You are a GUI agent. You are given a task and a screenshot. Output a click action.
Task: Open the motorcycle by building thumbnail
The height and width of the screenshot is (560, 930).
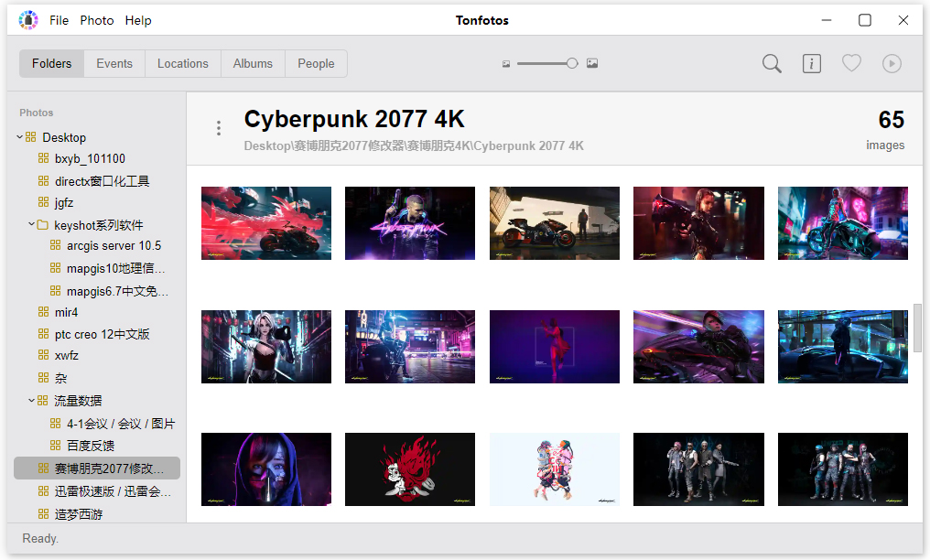click(555, 223)
